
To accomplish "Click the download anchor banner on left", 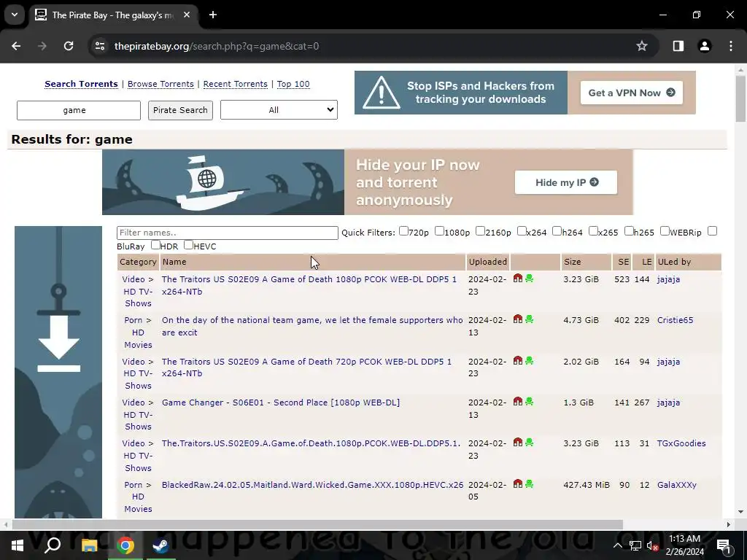I will point(58,372).
